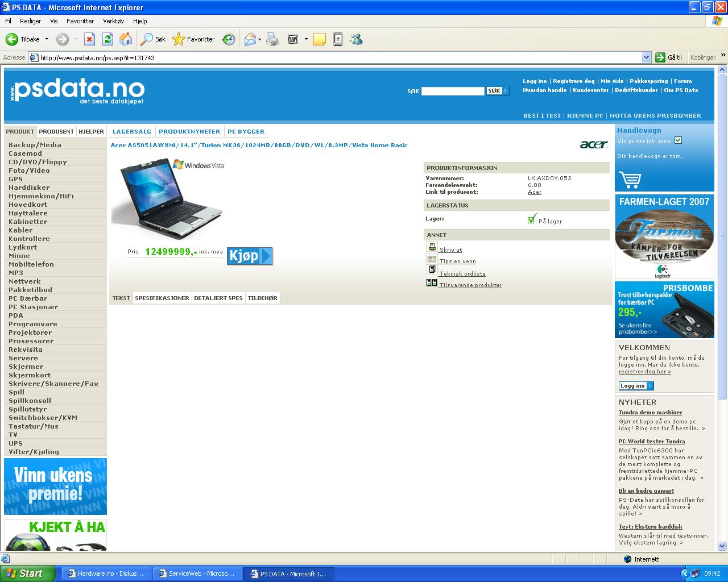Open the Søk search toolbar button
Viewport: 728px width, 582px height.
pyautogui.click(x=153, y=39)
